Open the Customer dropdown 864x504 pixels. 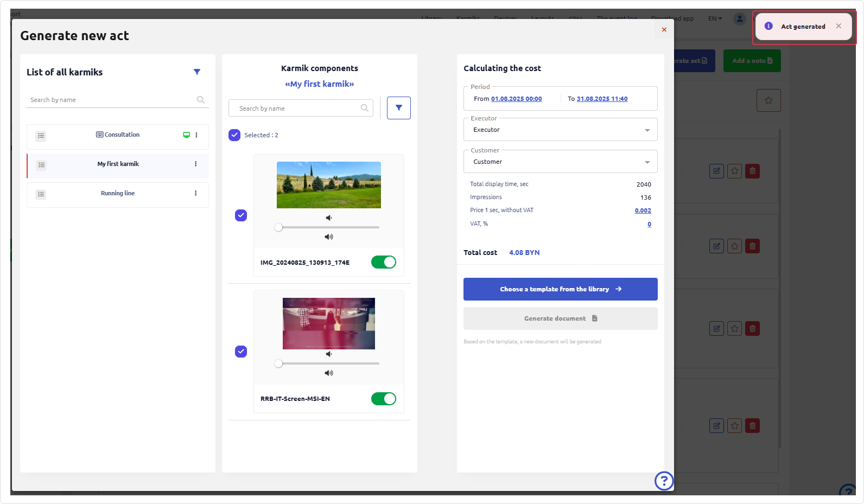560,162
